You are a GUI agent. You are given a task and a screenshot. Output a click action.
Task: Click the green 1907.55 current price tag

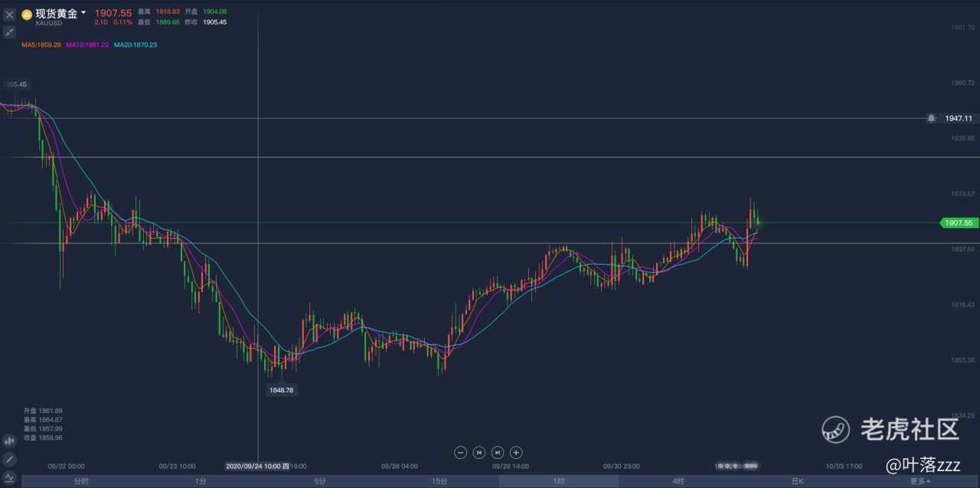(959, 223)
